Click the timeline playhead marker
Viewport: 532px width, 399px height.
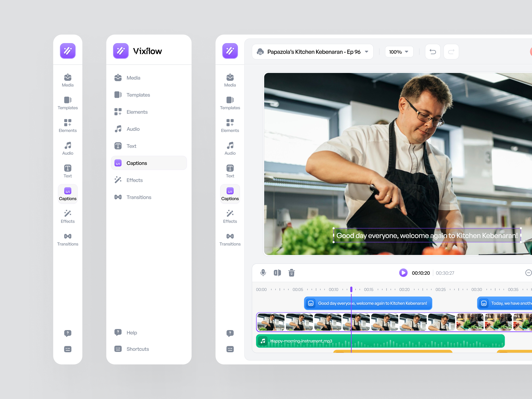(x=351, y=289)
